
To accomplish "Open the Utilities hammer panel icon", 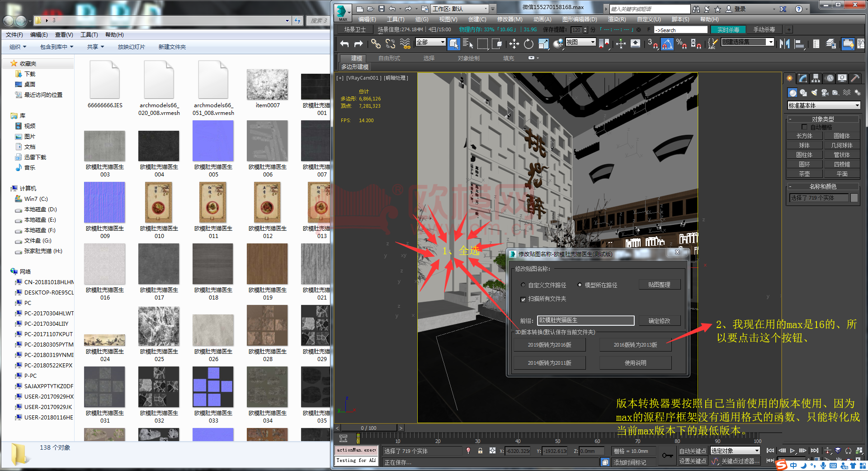I will 855,78.
